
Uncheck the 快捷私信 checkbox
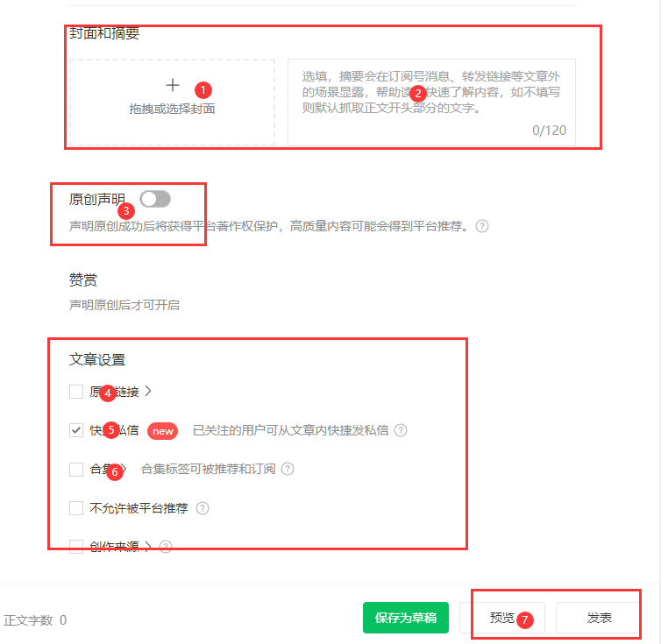(x=76, y=430)
